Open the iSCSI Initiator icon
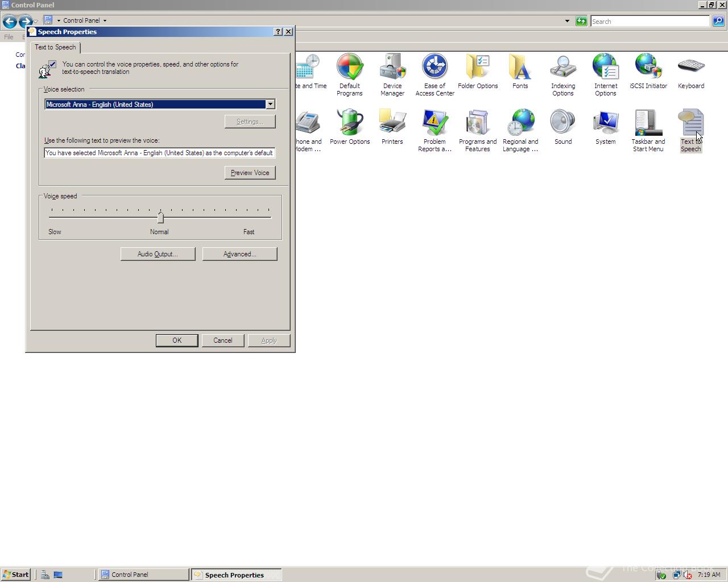This screenshot has height=582, width=728. click(x=648, y=71)
